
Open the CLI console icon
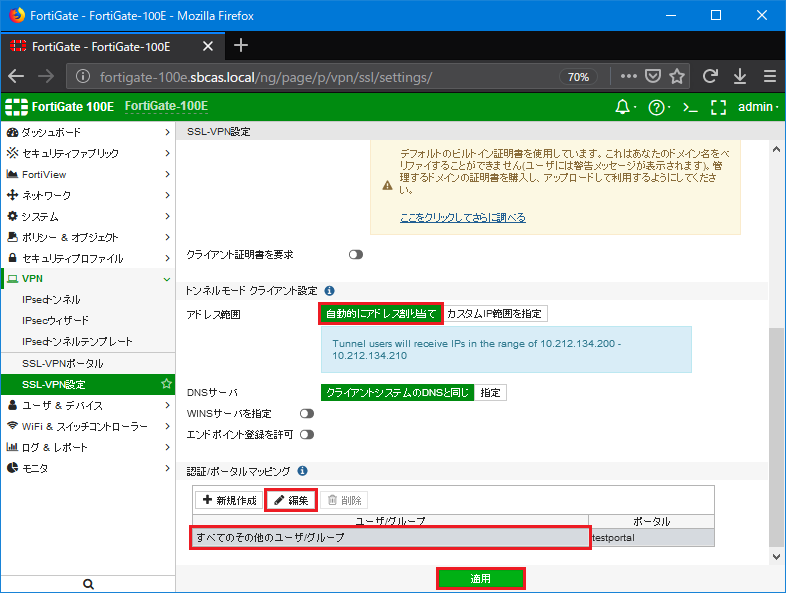coord(690,107)
